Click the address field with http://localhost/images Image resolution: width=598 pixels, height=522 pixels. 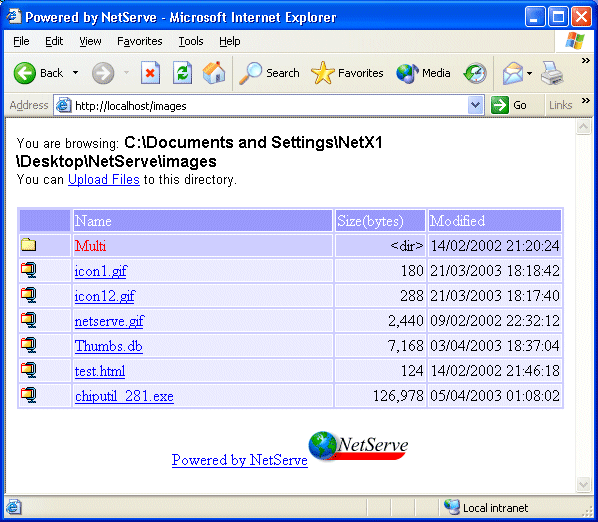click(x=269, y=106)
